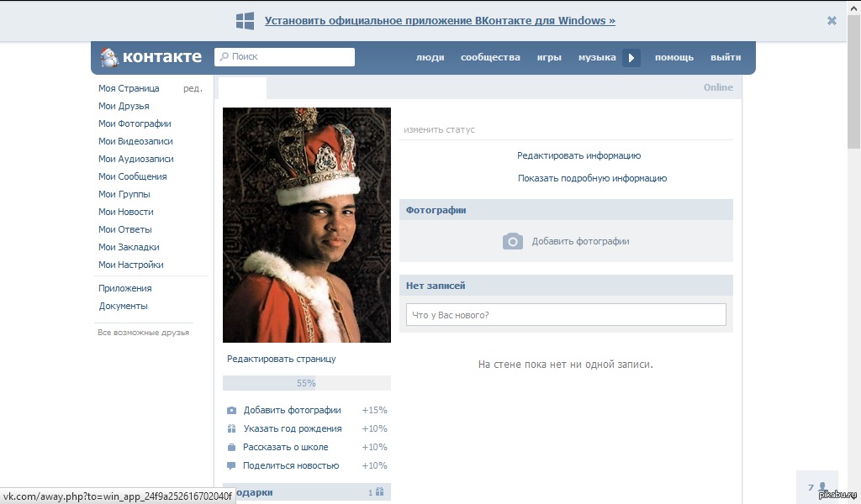This screenshot has height=504, width=861.
Task: Click the VK snowman logo
Action: pyautogui.click(x=109, y=57)
